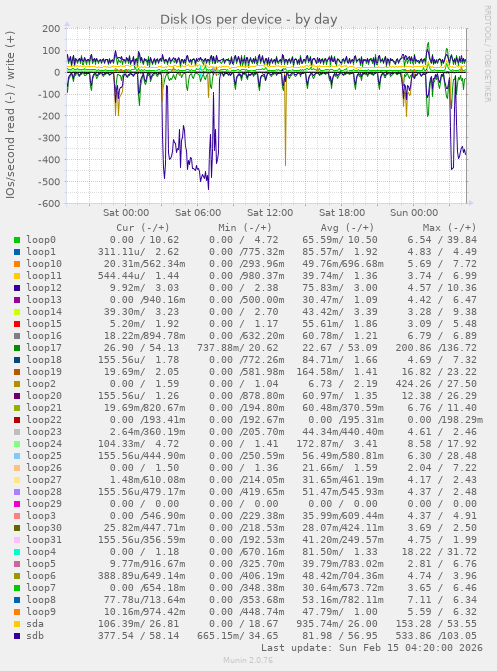The image size is (497, 671).
Task: Click the loop4 cyan color swatch
Action: 17,552
